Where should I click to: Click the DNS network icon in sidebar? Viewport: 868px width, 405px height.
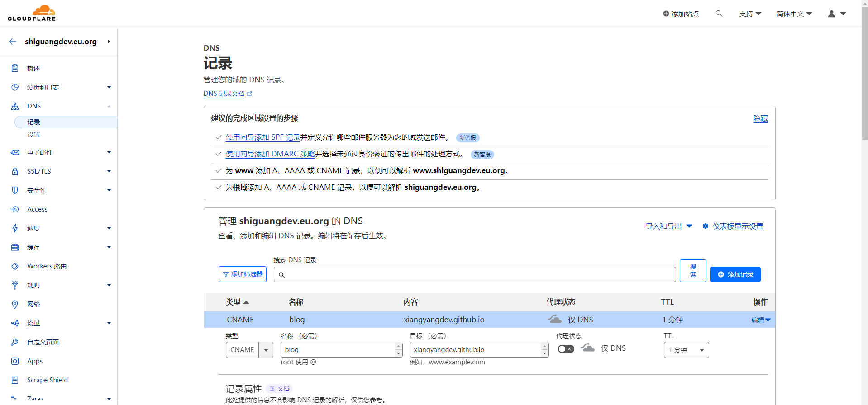pyautogui.click(x=15, y=106)
